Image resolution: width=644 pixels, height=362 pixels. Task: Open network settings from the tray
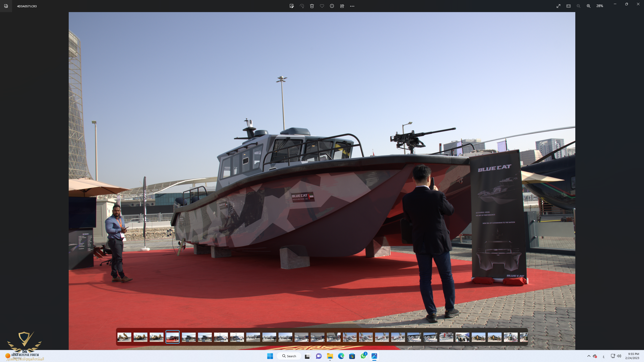click(613, 356)
